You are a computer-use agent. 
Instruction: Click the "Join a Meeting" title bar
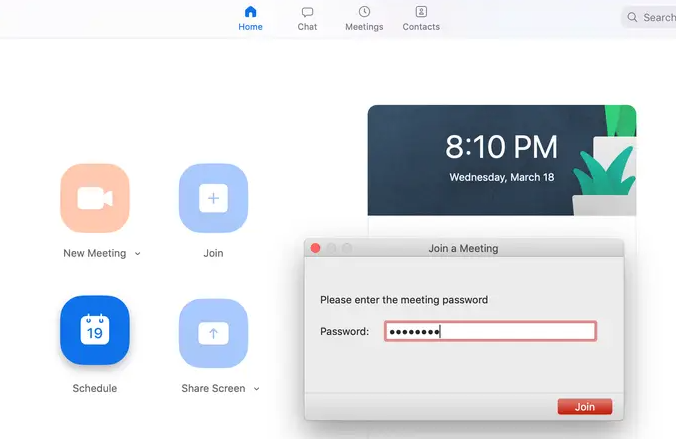click(463, 248)
